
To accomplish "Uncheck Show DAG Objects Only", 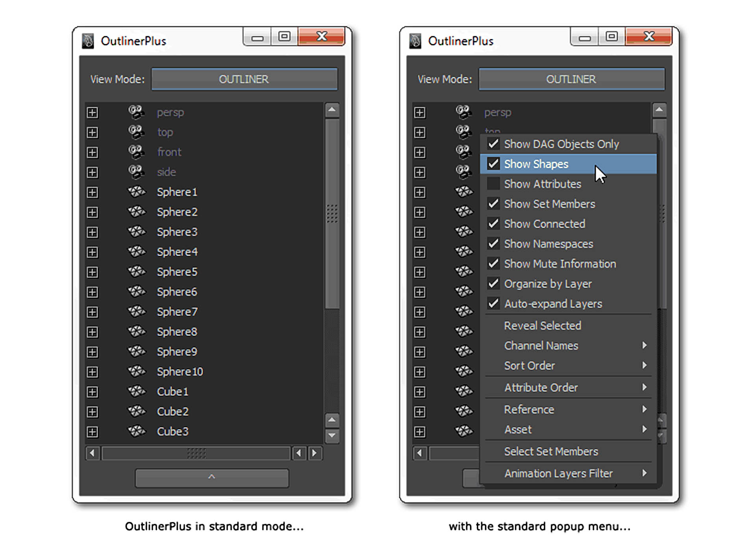I will click(493, 144).
